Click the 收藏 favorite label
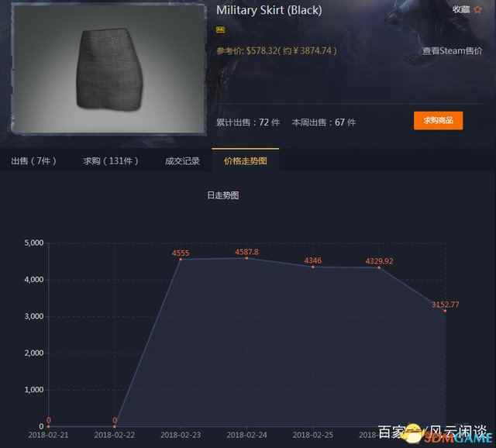The width and height of the screenshot is (496, 448). [461, 9]
